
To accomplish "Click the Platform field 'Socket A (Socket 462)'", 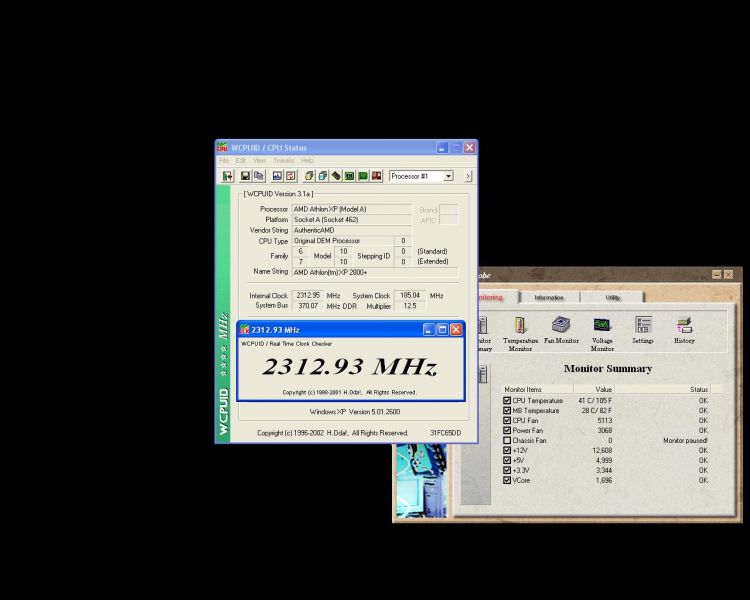I will click(x=352, y=220).
